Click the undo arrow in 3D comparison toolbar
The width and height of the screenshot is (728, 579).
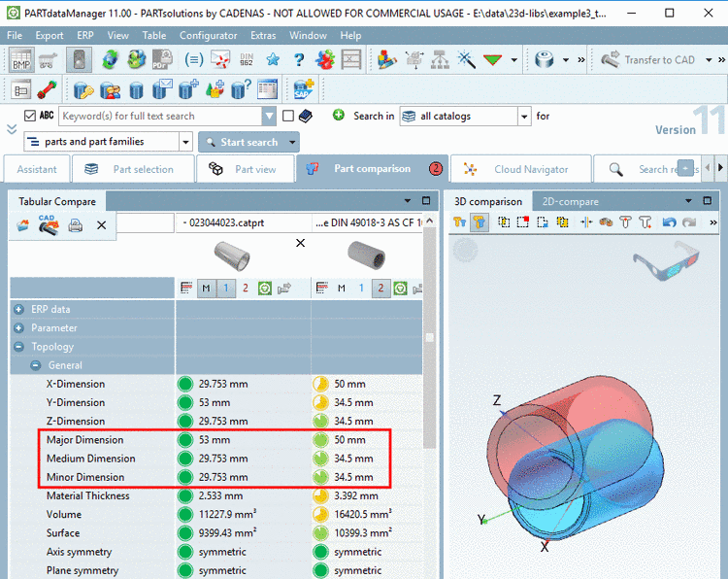point(669,222)
